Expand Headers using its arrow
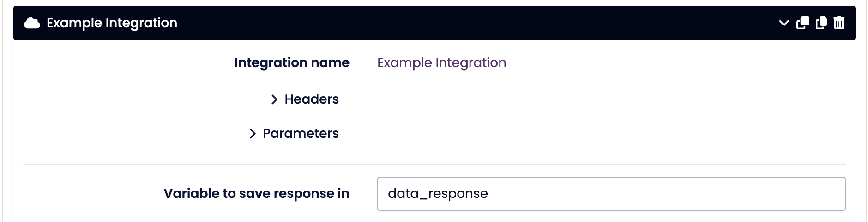The width and height of the screenshot is (868, 222). pyautogui.click(x=274, y=99)
